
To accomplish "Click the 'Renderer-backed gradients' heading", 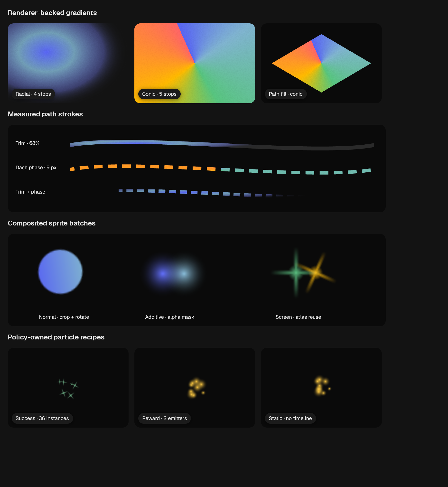I will pos(52,13).
